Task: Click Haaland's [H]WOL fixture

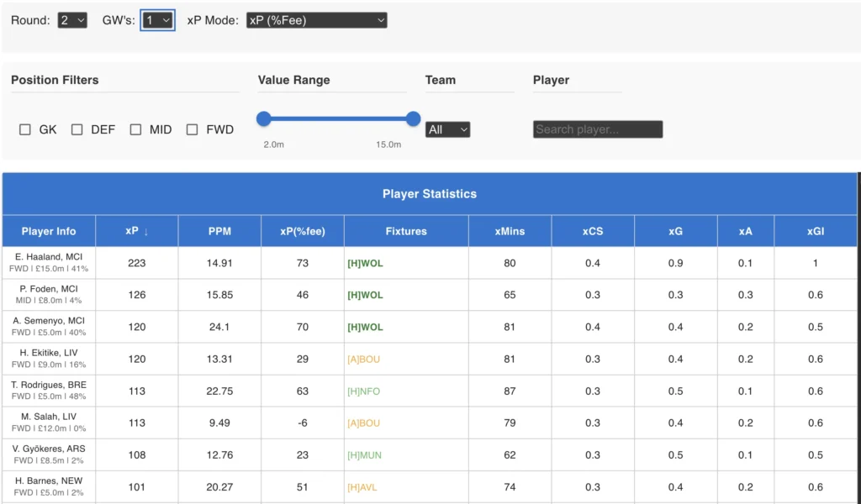Action: (365, 263)
